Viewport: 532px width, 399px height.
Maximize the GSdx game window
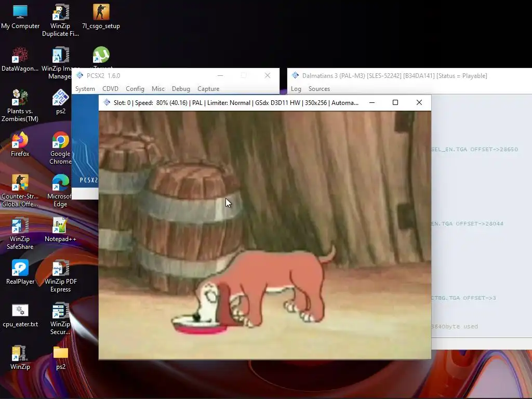[x=395, y=102]
